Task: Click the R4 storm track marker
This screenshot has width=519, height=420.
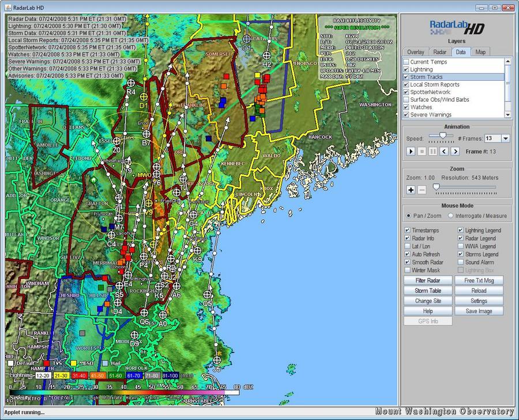Action: [131, 84]
